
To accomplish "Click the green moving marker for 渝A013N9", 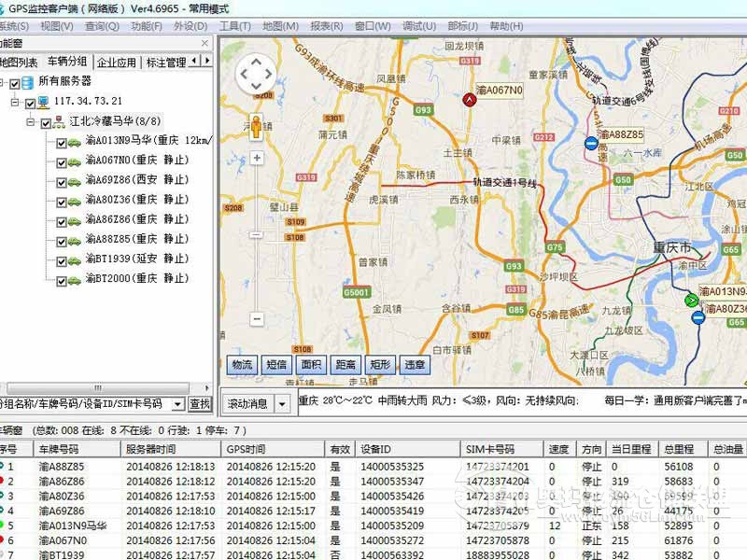I will (691, 300).
